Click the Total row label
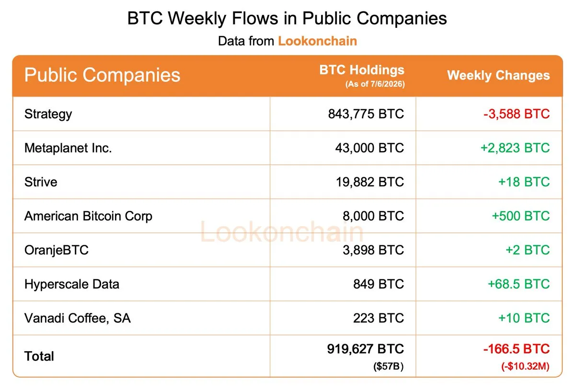575x392 pixels. point(39,357)
